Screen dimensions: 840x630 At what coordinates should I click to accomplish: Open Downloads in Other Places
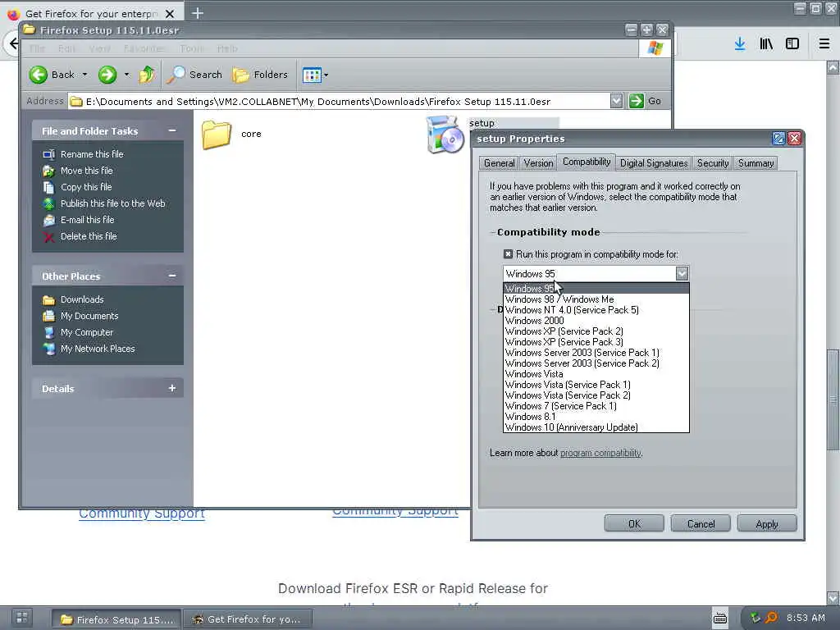(x=82, y=299)
